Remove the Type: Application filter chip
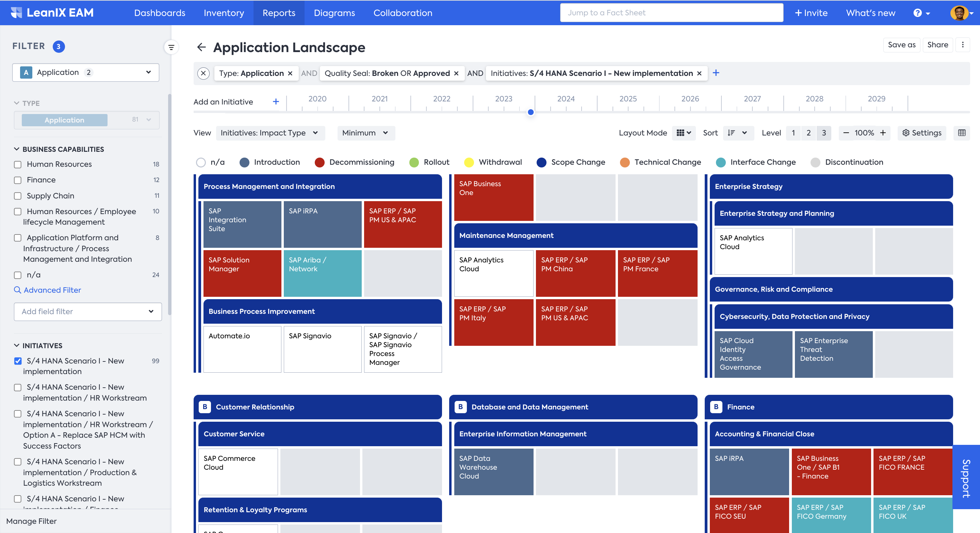 tap(290, 74)
